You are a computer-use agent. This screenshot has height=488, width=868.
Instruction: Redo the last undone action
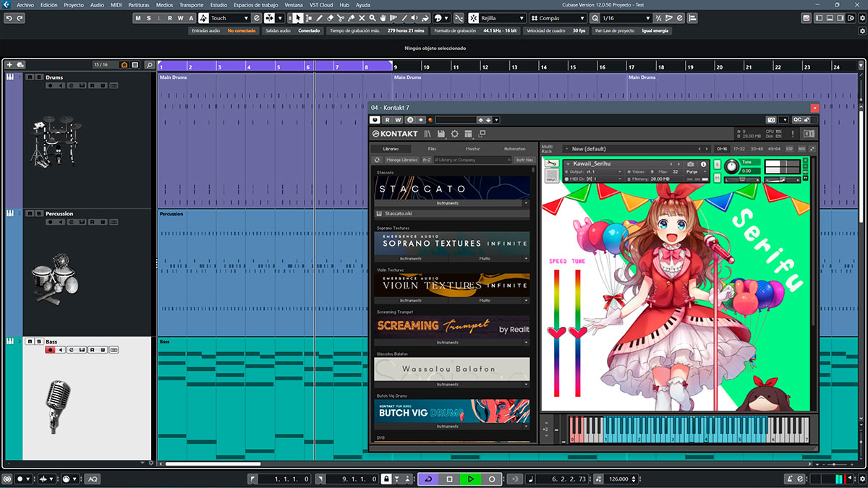[20, 18]
